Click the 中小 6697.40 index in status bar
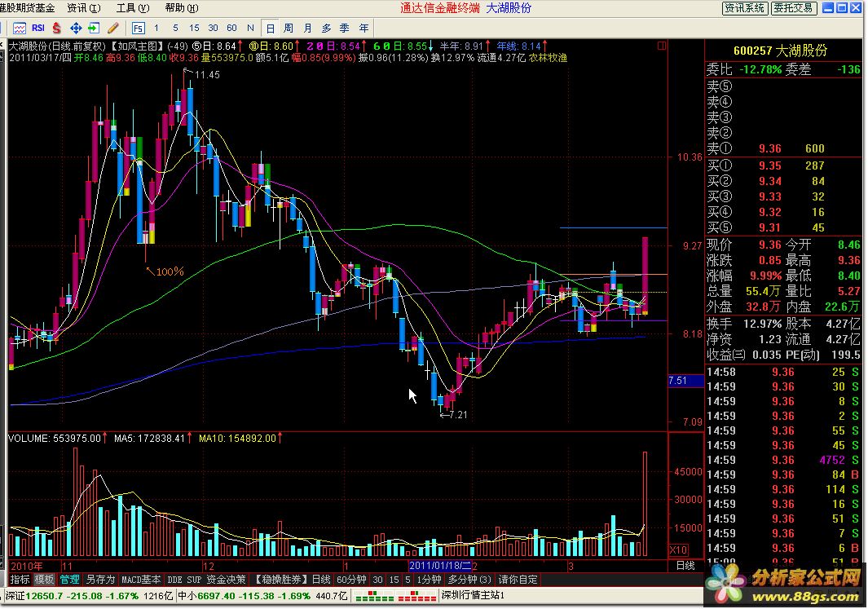The height and width of the screenshot is (609, 868). tap(263, 596)
